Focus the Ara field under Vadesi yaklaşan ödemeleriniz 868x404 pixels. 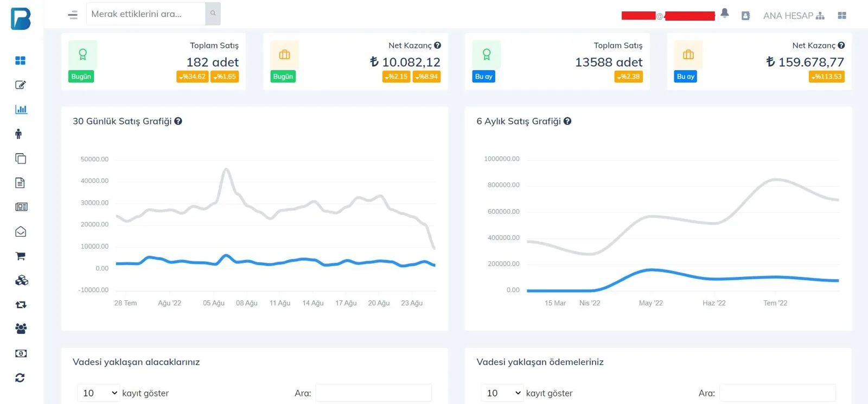point(777,393)
